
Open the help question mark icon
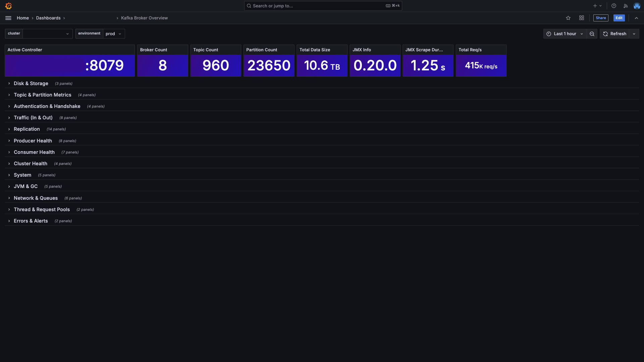614,6
